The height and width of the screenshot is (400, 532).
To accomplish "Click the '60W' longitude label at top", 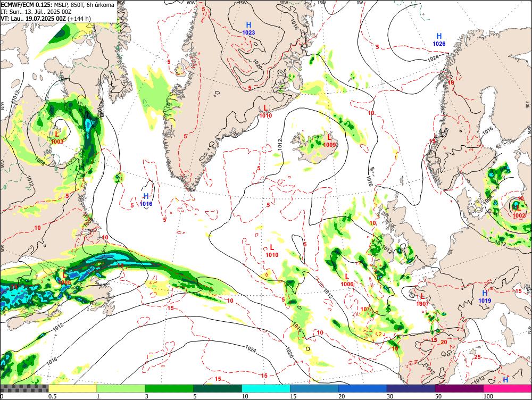I will pyautogui.click(x=192, y=3).
